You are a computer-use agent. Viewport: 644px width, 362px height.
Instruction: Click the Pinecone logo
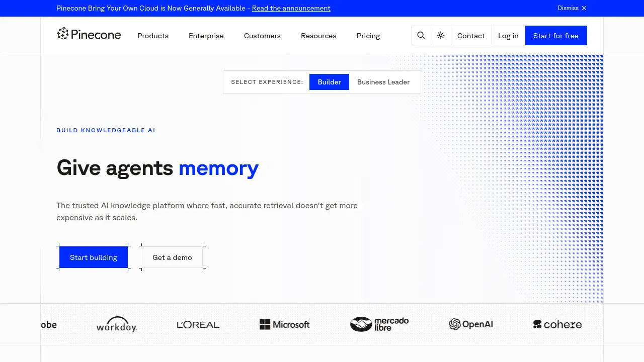coord(89,34)
